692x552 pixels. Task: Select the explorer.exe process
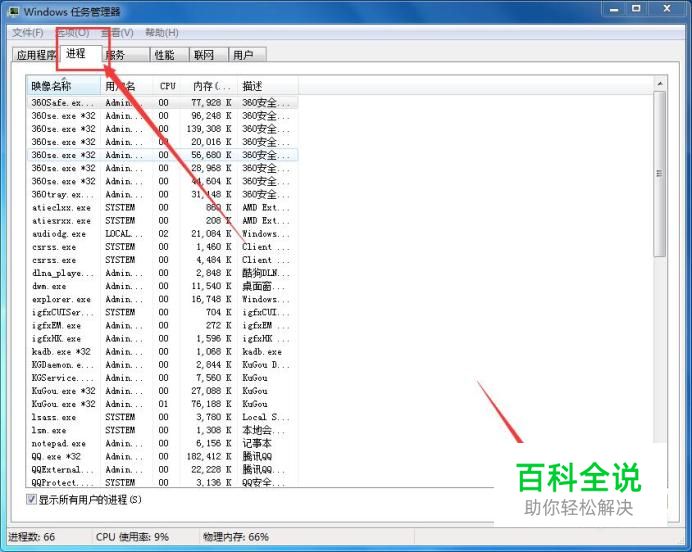coord(162,299)
